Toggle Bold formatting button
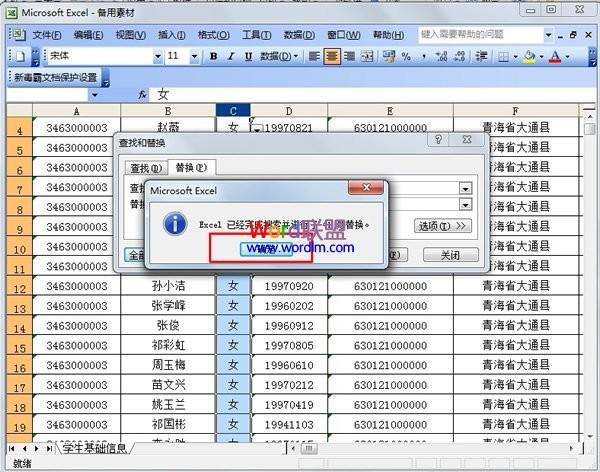This screenshot has height=472, width=600. (x=214, y=57)
